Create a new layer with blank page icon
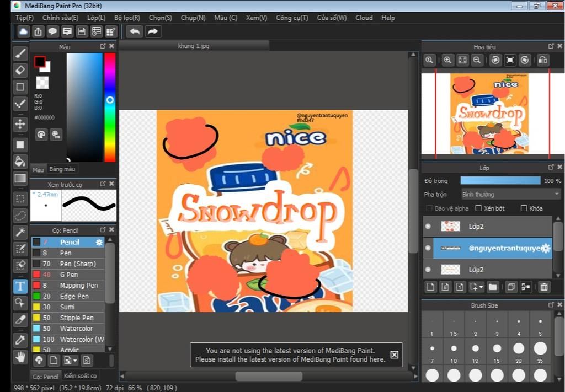The image size is (565, 392). click(430, 287)
